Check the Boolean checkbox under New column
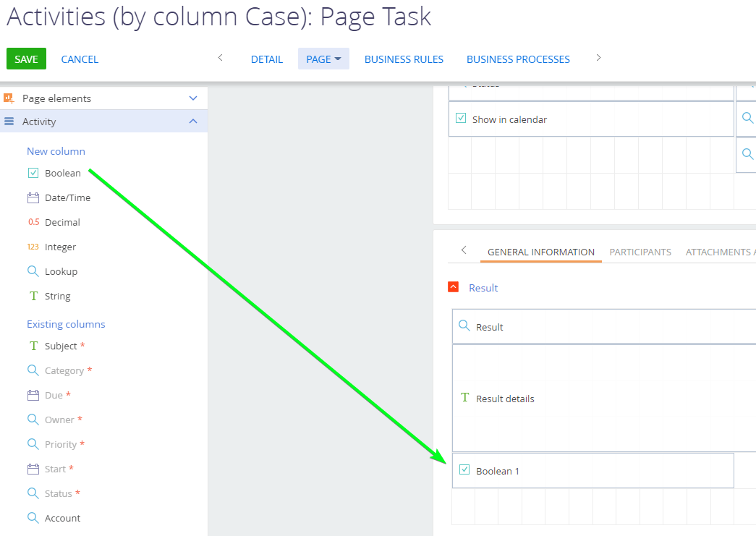The width and height of the screenshot is (756, 536). click(33, 173)
